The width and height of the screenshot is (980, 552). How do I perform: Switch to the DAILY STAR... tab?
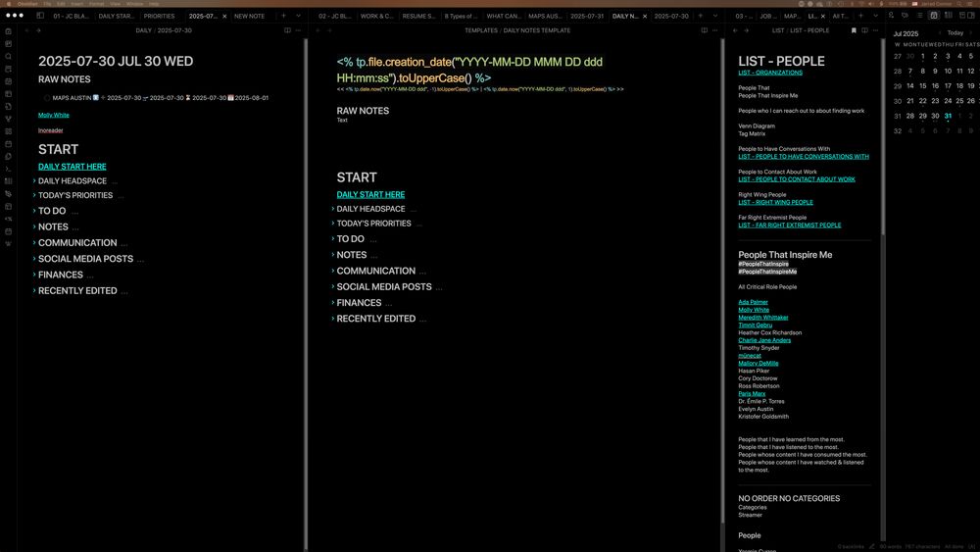[116, 17]
